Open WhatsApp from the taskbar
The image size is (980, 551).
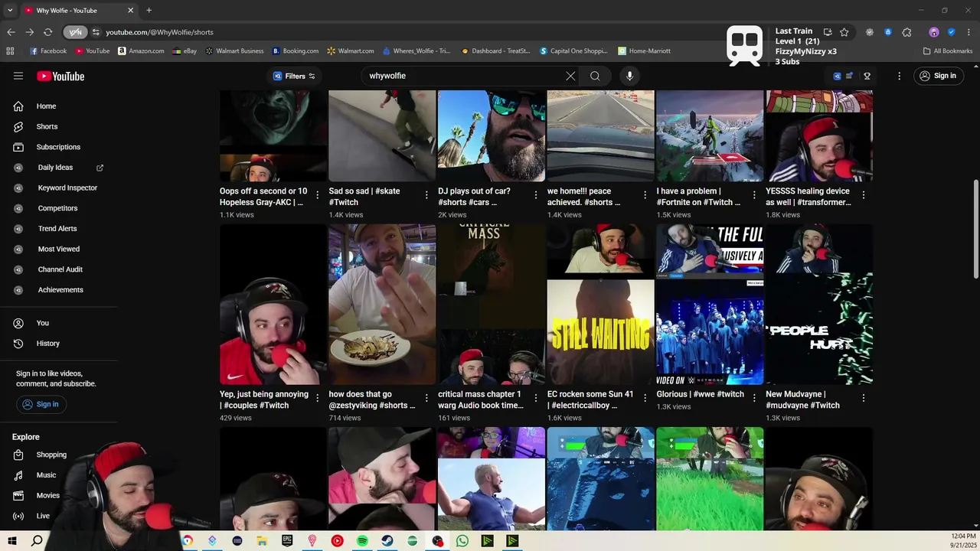point(462,541)
